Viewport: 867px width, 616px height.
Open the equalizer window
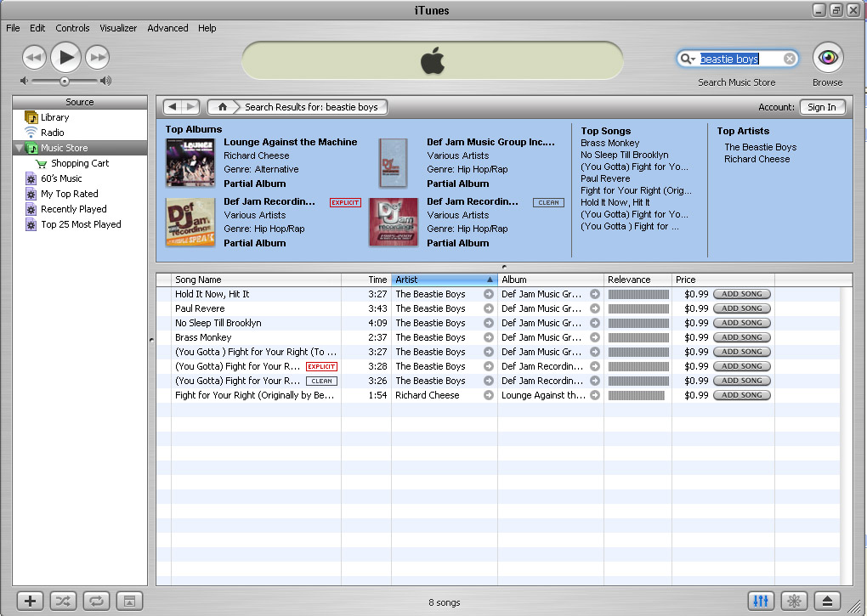761,601
